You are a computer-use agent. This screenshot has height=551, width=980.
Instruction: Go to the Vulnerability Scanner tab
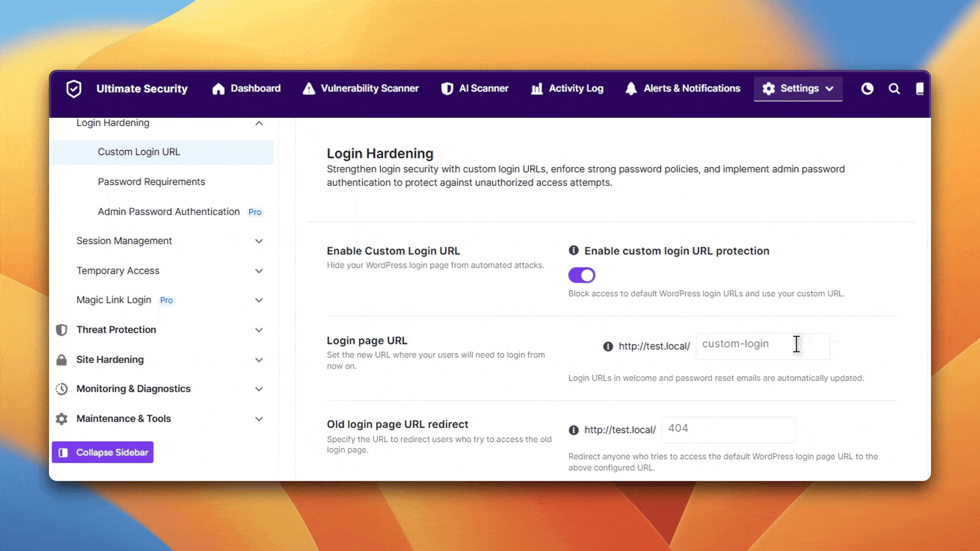361,89
